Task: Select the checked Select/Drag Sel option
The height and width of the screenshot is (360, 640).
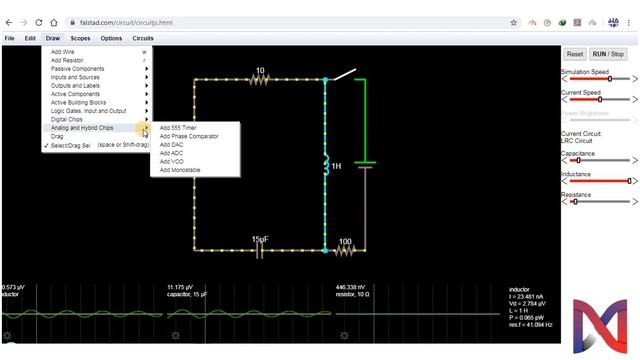Action: pyautogui.click(x=97, y=145)
